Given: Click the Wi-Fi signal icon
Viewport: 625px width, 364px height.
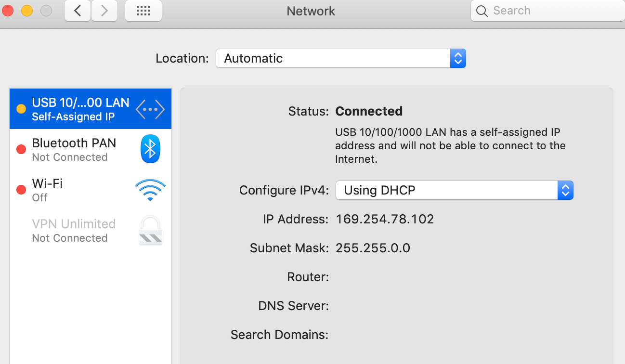Looking at the screenshot, I should (x=150, y=190).
